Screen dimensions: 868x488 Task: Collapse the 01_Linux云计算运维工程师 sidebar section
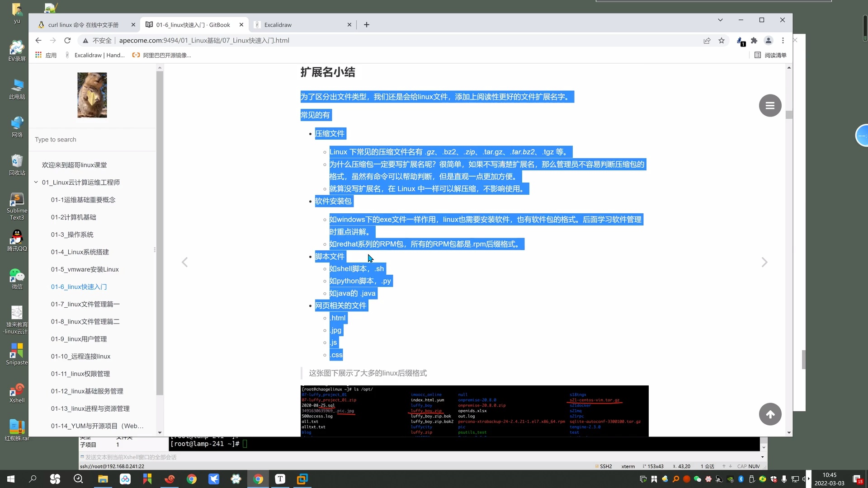tap(36, 182)
